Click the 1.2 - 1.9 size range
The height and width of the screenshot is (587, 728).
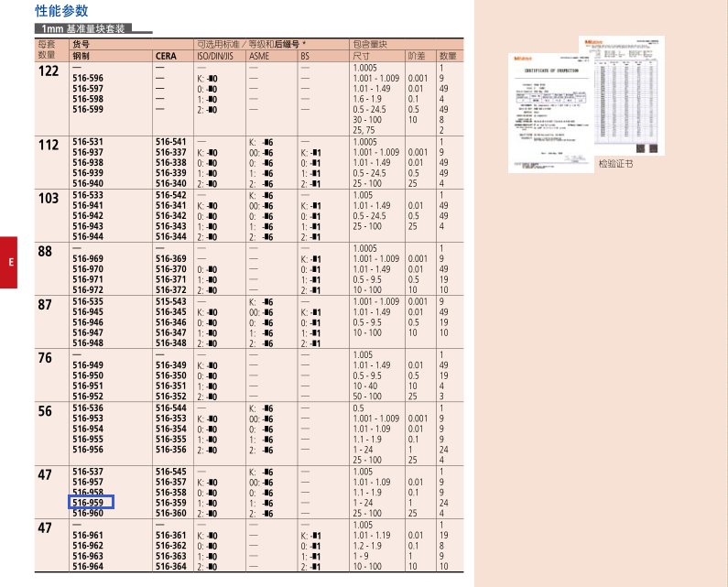(x=367, y=546)
